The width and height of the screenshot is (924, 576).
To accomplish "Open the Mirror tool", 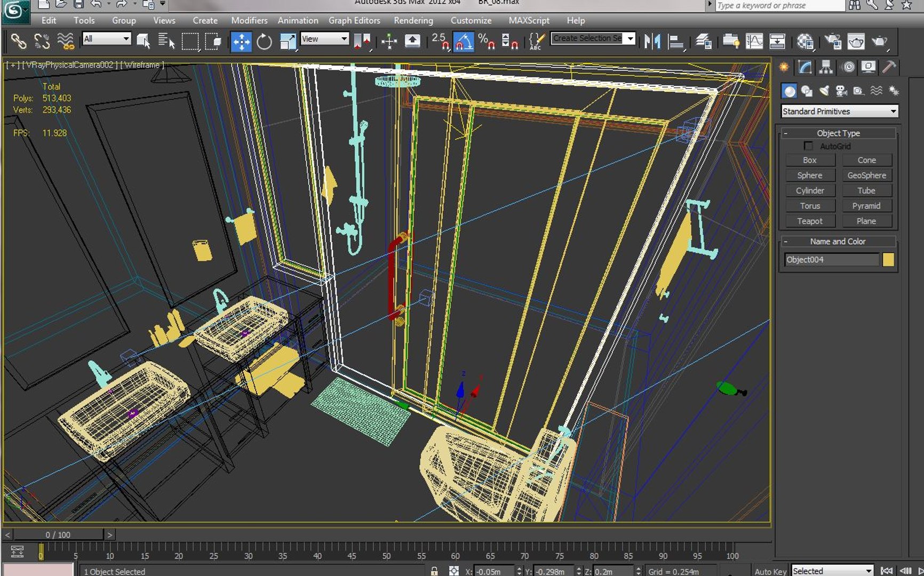I will pos(652,41).
